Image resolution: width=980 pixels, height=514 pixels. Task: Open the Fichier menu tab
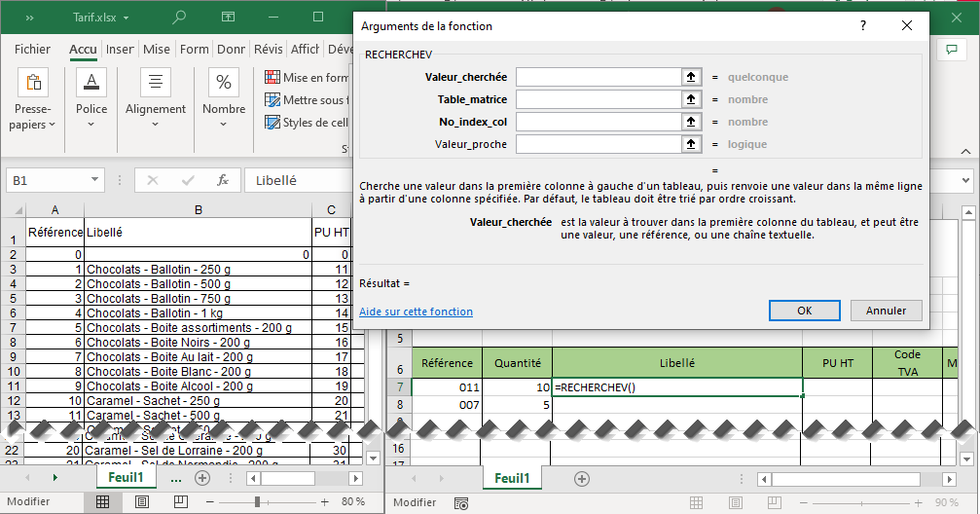[32, 50]
